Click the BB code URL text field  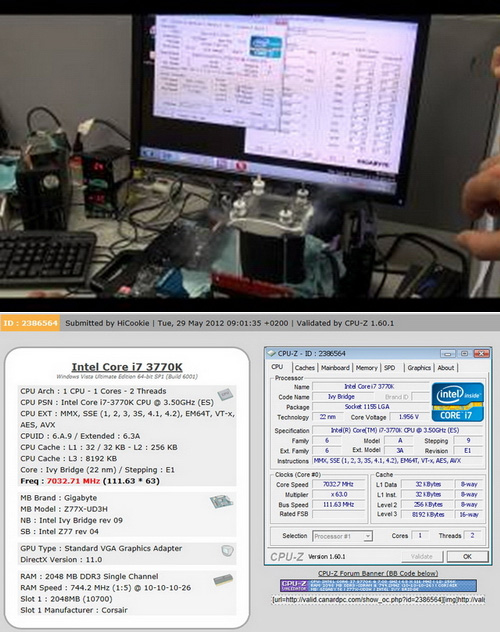point(378,600)
